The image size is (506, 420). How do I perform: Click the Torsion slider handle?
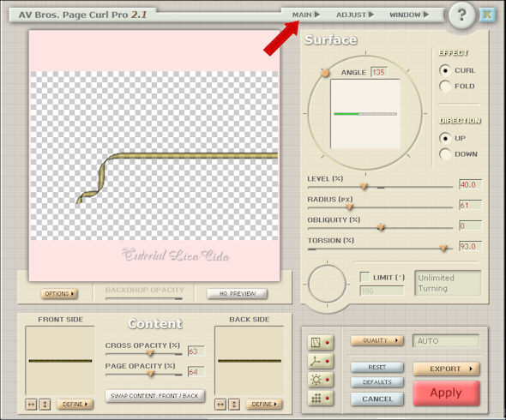point(443,249)
